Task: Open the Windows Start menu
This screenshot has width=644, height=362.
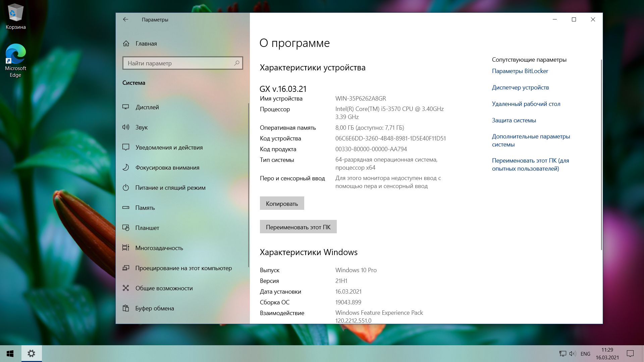Action: click(10, 354)
